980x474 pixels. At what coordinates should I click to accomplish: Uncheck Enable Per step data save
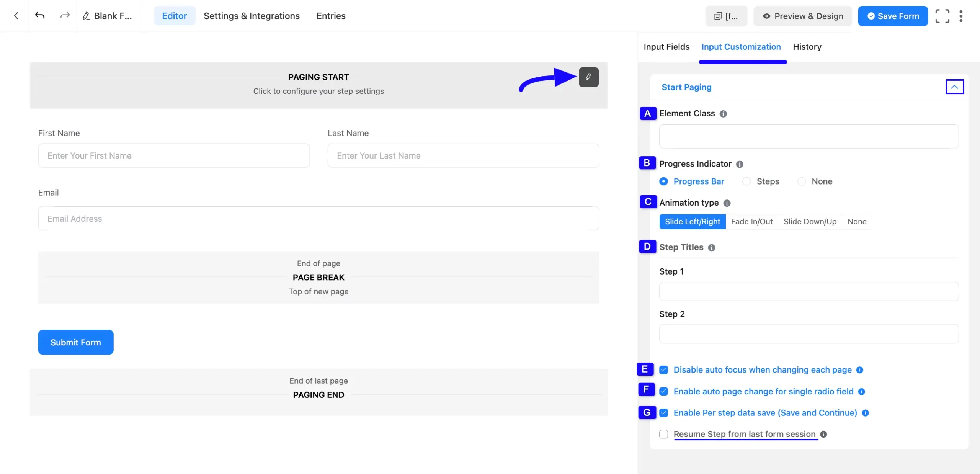point(664,413)
